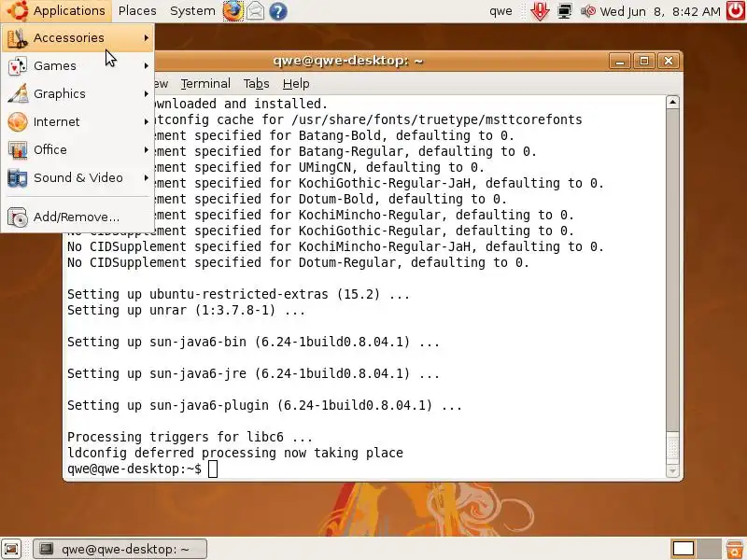Click the terminal window title bar text
The height and width of the screenshot is (560, 747).
click(347, 61)
